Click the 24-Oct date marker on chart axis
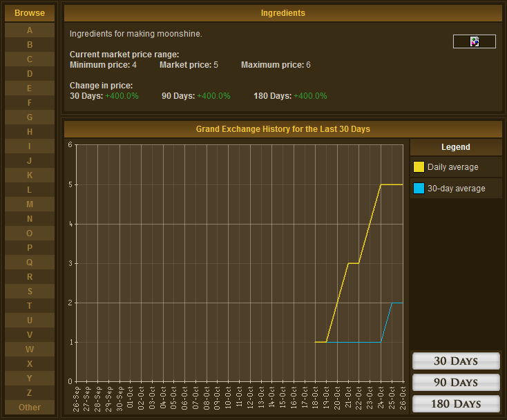This screenshot has width=507, height=420. pyautogui.click(x=381, y=399)
